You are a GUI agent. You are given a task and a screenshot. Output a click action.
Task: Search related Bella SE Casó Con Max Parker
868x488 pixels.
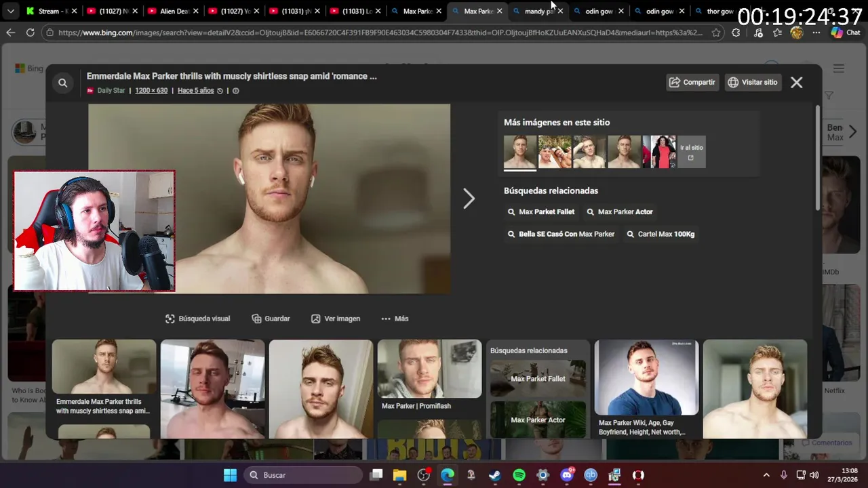click(x=561, y=234)
